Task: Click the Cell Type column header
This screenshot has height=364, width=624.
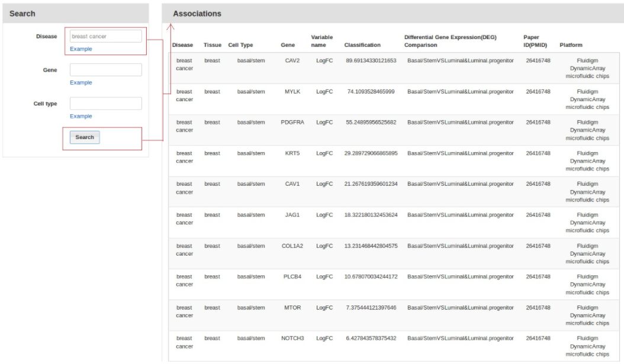Action: (x=241, y=45)
